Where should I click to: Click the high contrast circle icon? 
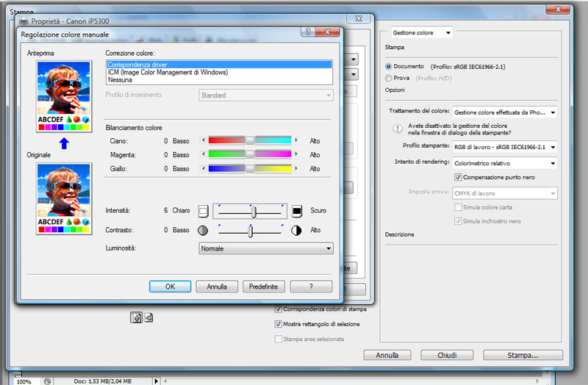point(297,230)
